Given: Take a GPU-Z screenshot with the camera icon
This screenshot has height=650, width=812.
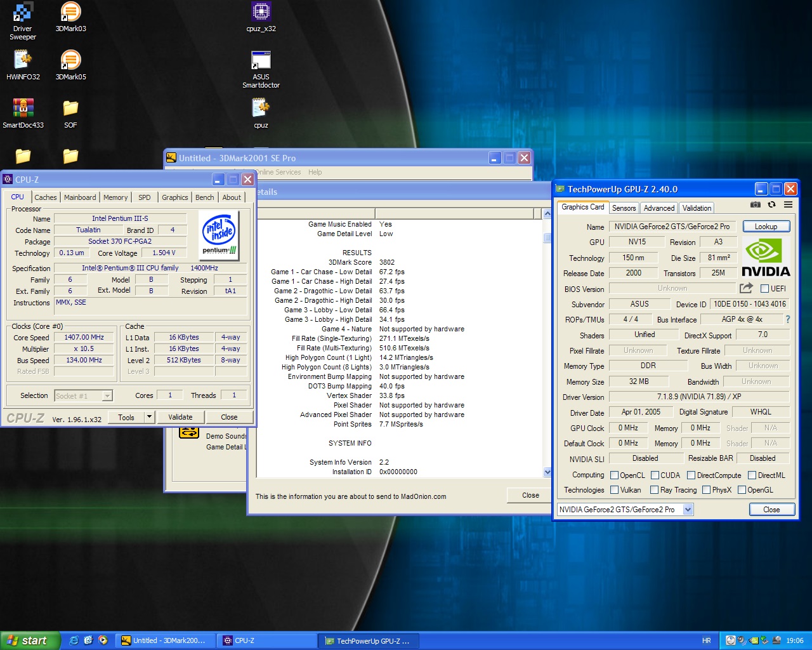Looking at the screenshot, I should (755, 204).
